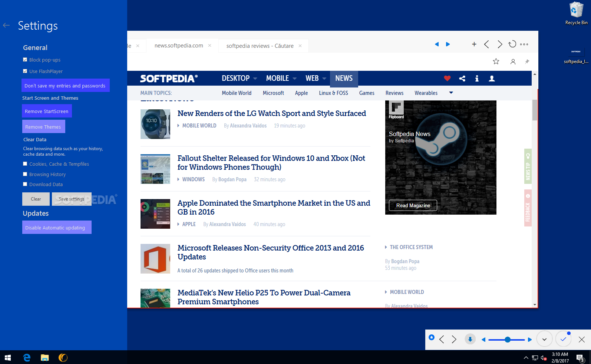Expand DESKTOP menu dropdown arrow
The width and height of the screenshot is (591, 364).
point(255,79)
